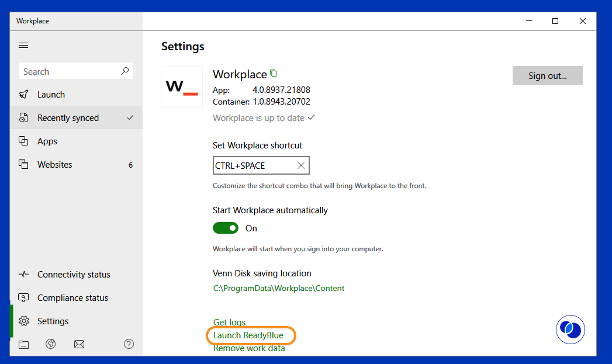The image size is (612, 364).
Task: Clear the CTRL+SPACE shortcut with X
Action: click(x=301, y=165)
